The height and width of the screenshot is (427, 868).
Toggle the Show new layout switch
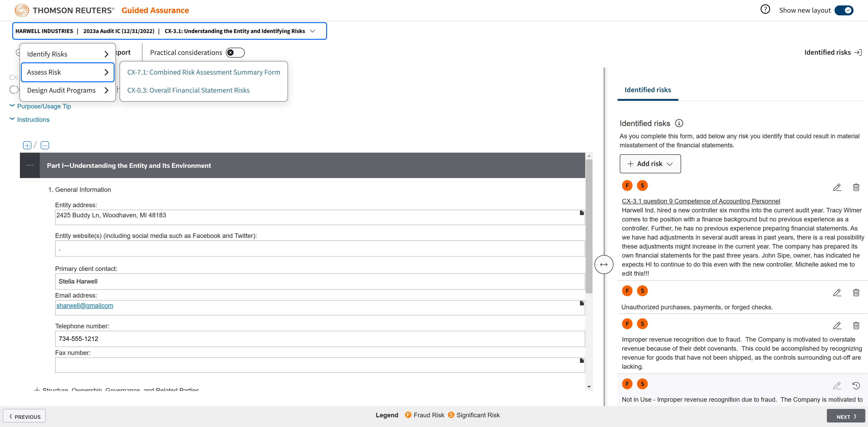[x=844, y=10]
